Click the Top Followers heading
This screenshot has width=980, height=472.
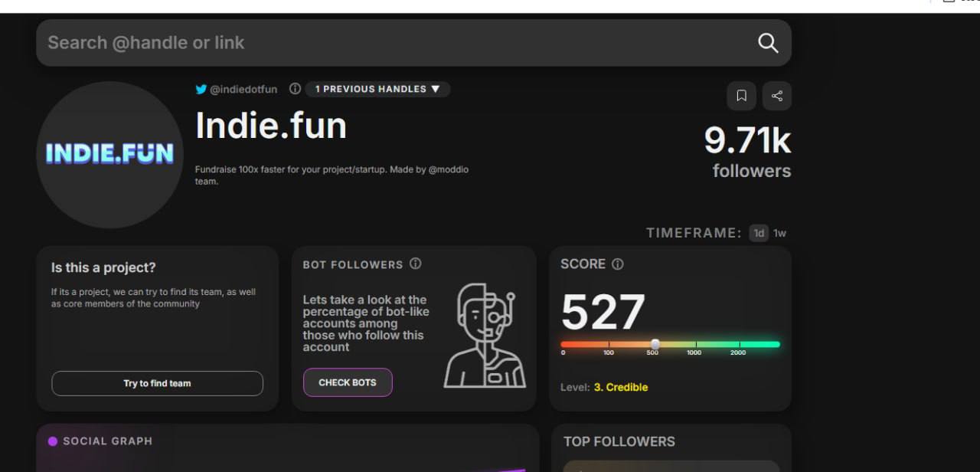pos(619,441)
